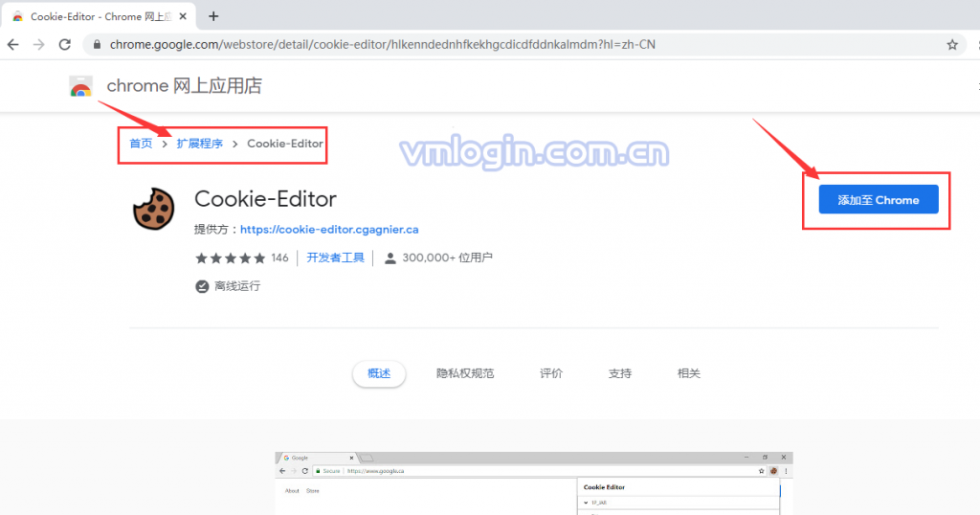Viewport: 980px width, 515px height.
Task: Close the Cookie-Editor browser tab
Action: point(183,16)
